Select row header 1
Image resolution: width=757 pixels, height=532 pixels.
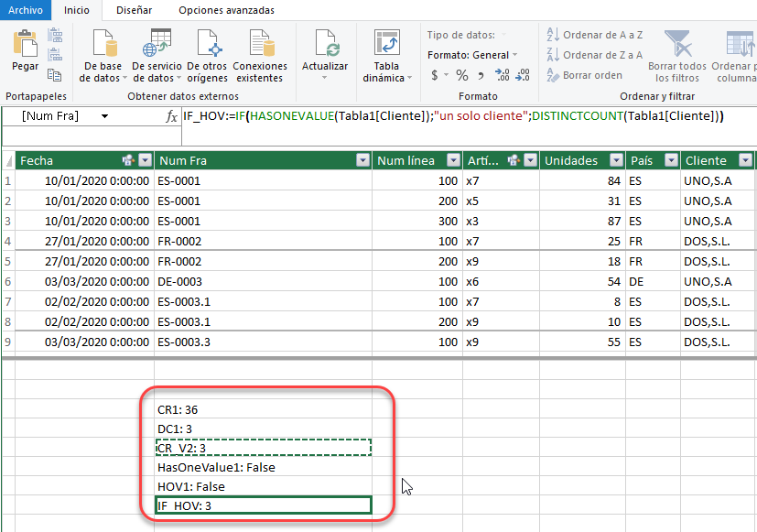[7, 180]
